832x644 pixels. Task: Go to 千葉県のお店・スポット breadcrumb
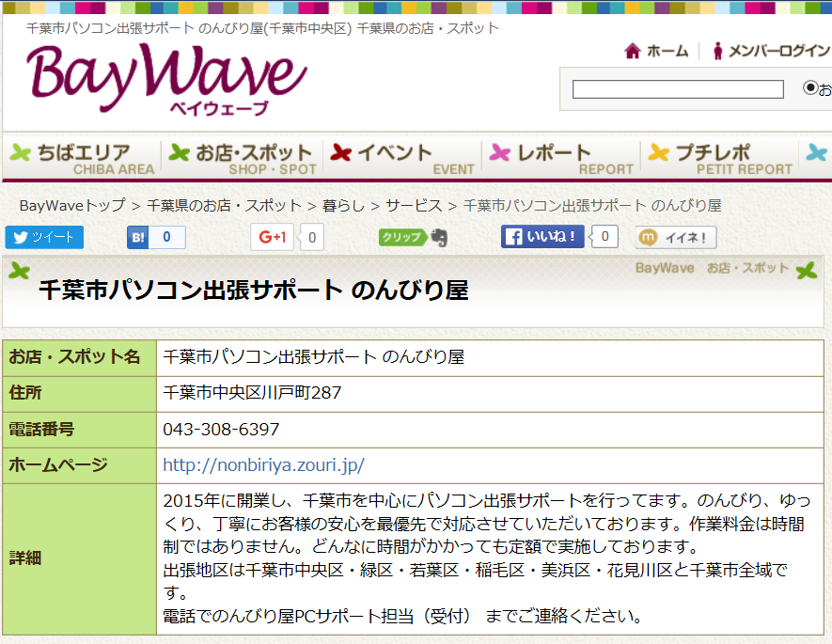pos(224,205)
